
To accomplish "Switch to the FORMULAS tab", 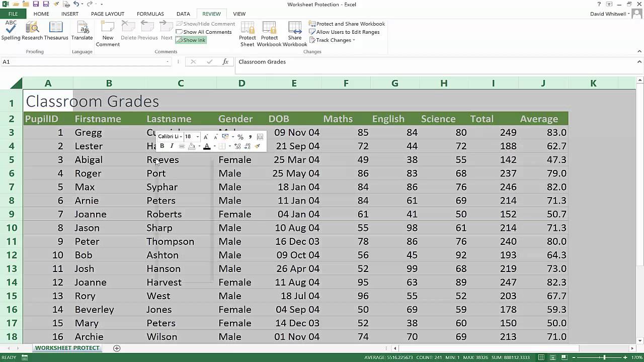I will 150,14.
